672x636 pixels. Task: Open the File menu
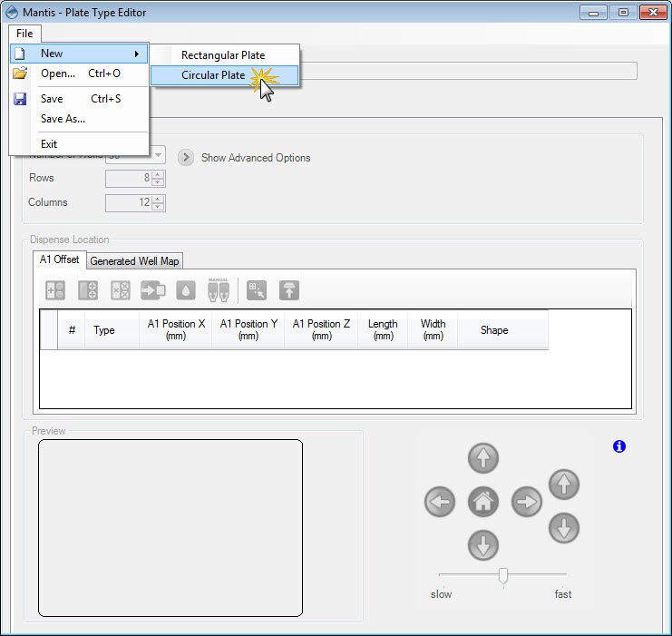click(24, 33)
